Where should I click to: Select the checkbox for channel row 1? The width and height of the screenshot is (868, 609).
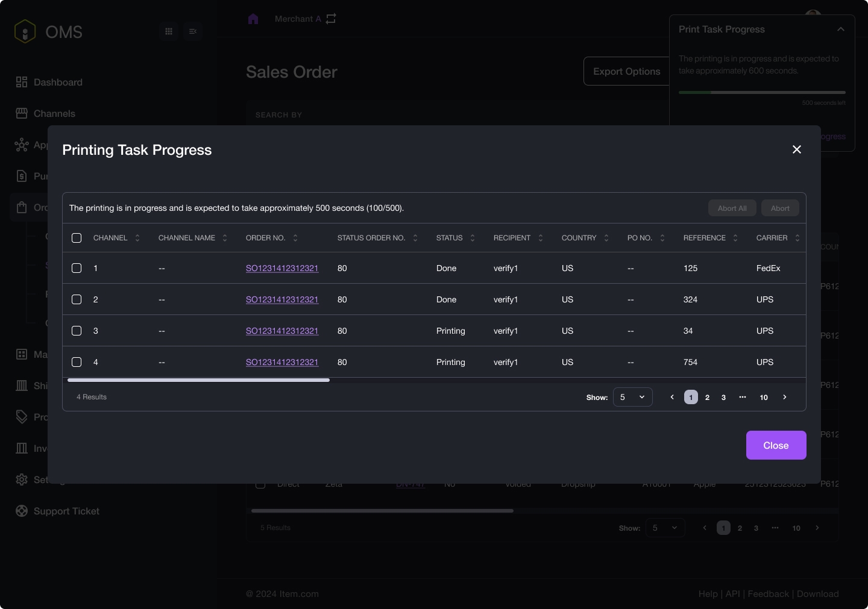point(77,268)
